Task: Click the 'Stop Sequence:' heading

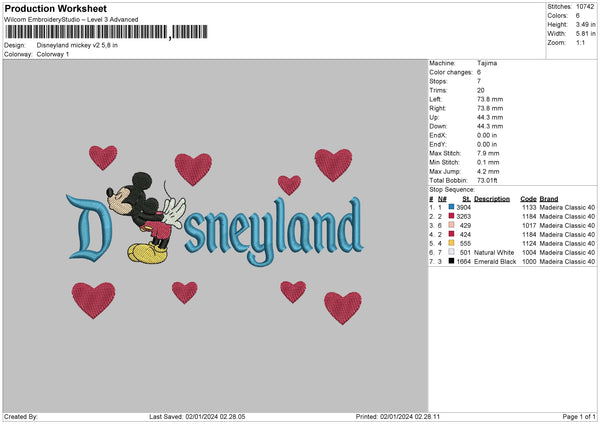Action: 452,189
